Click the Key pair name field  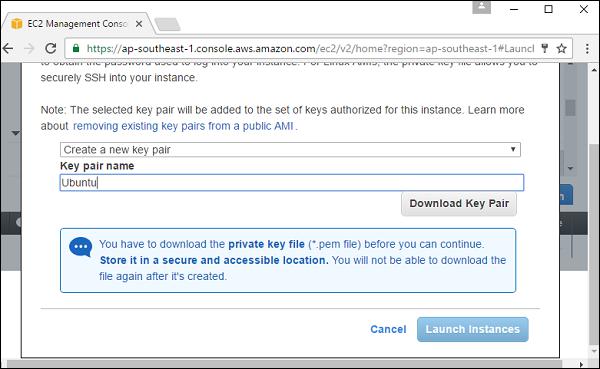(x=292, y=183)
